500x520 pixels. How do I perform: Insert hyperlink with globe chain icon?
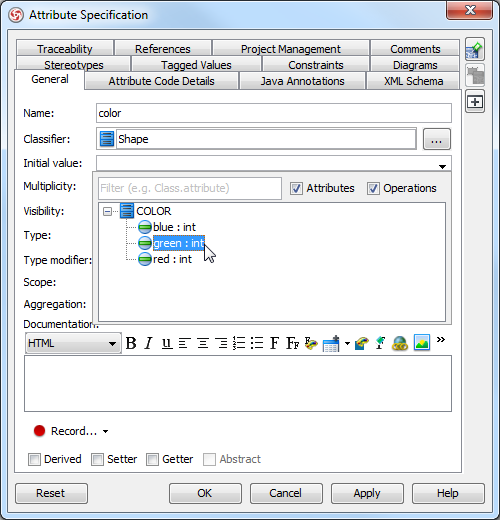[x=400, y=343]
